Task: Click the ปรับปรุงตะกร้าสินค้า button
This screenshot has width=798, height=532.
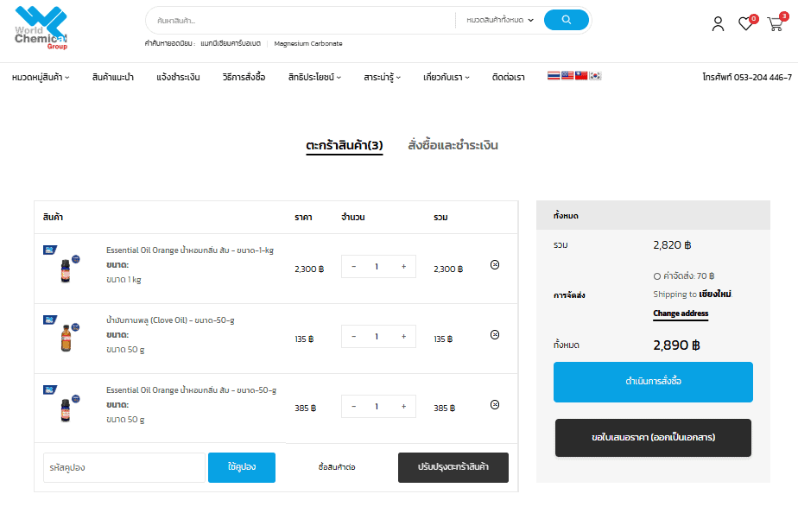Action: [x=453, y=467]
